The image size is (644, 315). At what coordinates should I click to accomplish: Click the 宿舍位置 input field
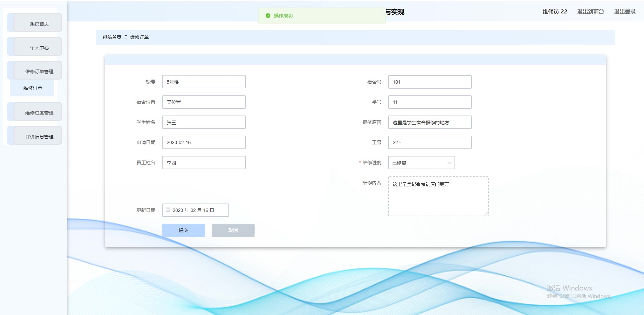[x=204, y=102]
